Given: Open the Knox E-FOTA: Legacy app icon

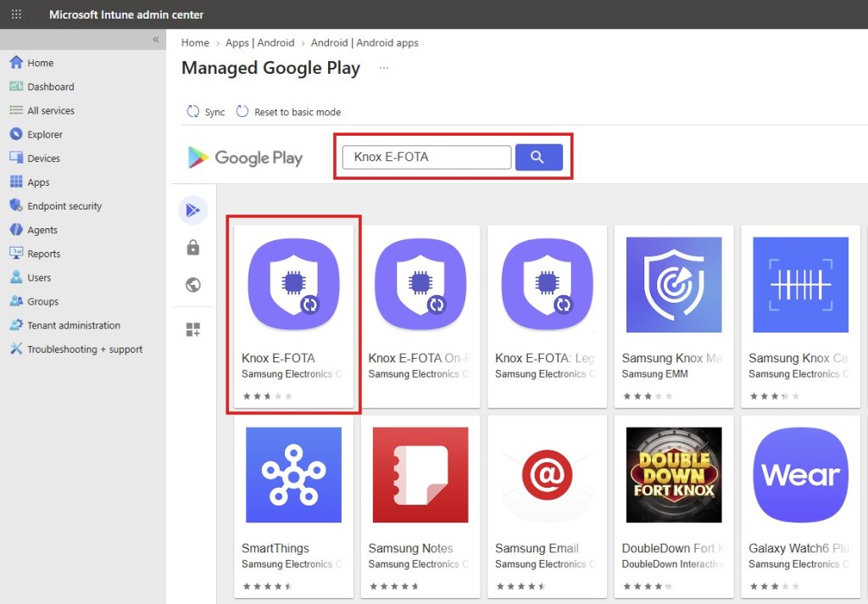Looking at the screenshot, I should point(547,285).
